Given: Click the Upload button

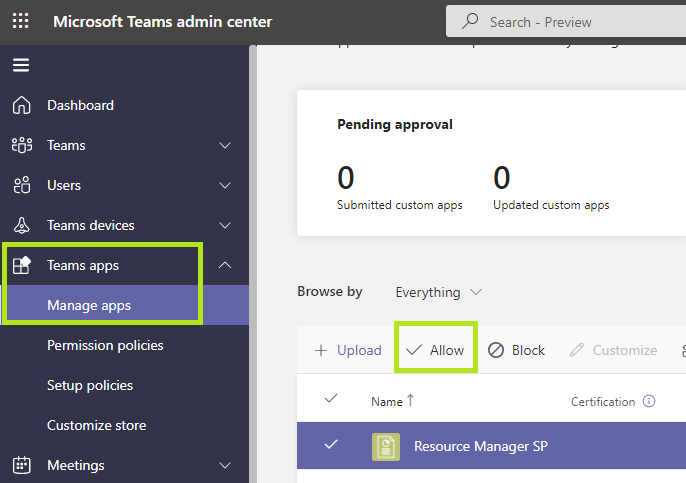Looking at the screenshot, I should coord(348,350).
